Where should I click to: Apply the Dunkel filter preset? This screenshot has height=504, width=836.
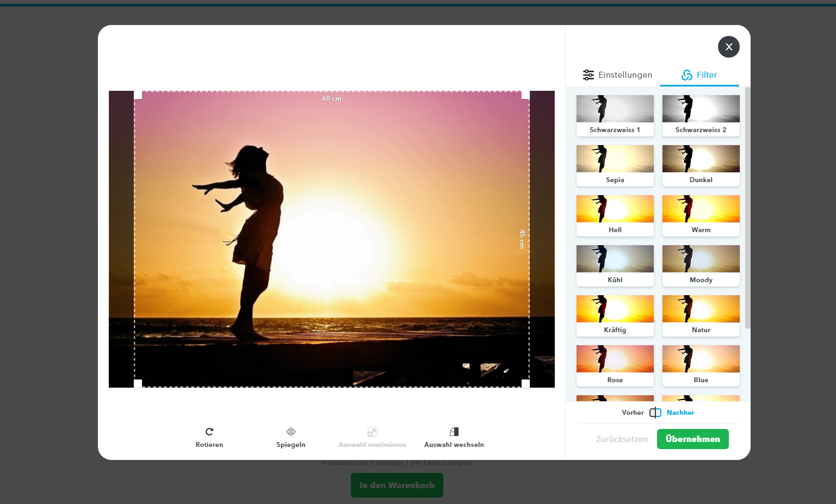(701, 165)
